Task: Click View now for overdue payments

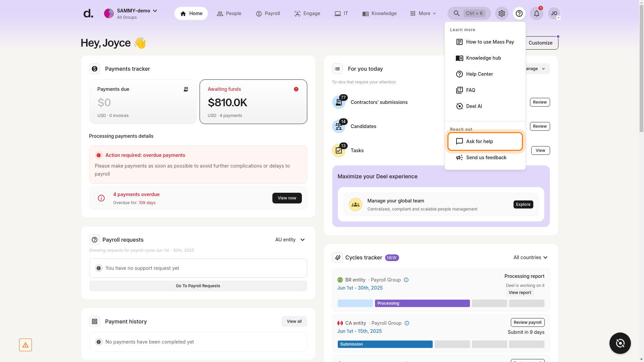Action: (x=287, y=198)
